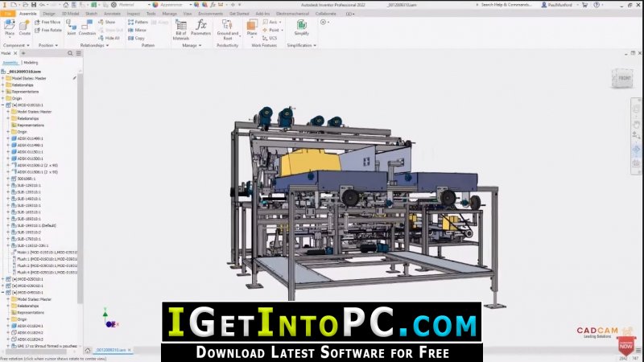Activate the Free Rotate tool

pos(48,31)
